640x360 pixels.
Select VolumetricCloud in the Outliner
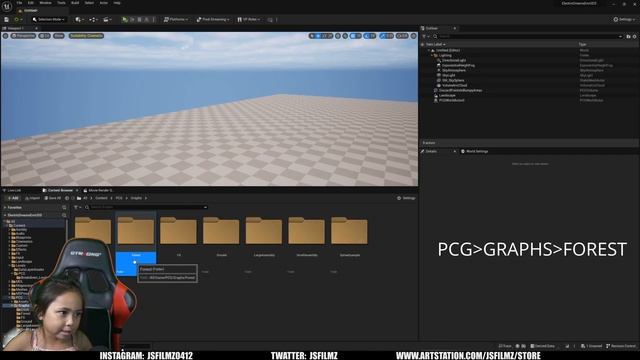[x=454, y=85]
